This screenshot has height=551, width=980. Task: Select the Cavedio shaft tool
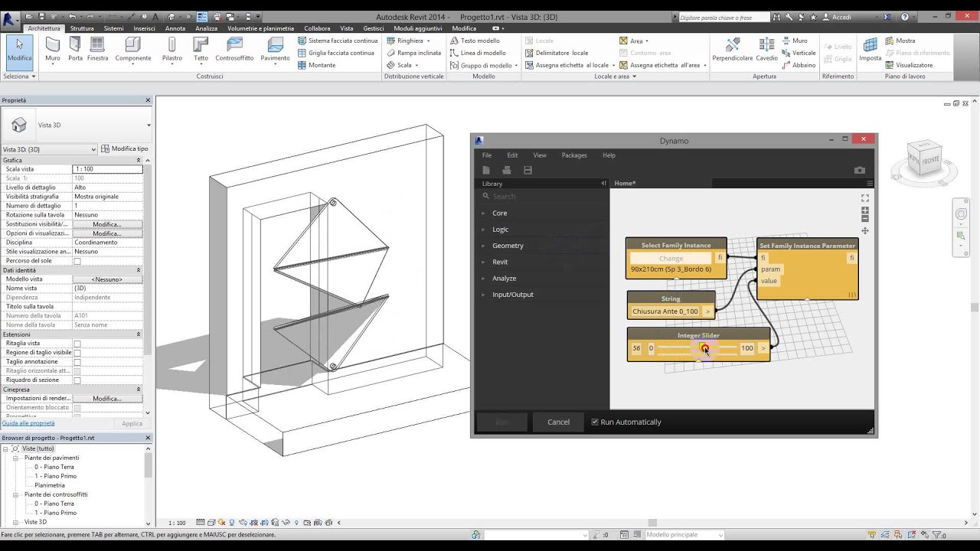766,49
